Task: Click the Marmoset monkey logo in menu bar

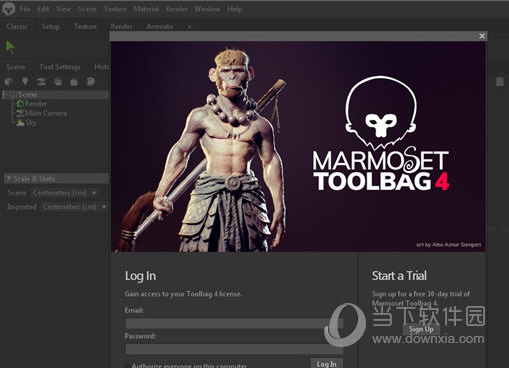Action: pyautogui.click(x=8, y=9)
